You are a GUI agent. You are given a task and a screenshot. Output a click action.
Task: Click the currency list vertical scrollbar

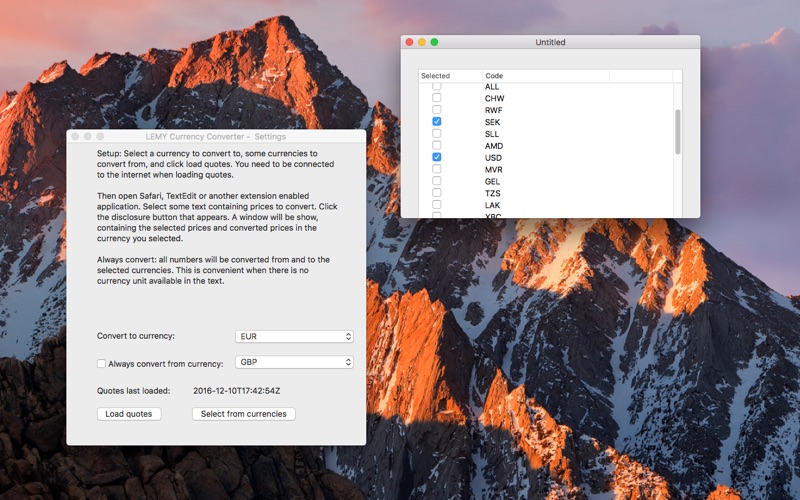pos(678,132)
